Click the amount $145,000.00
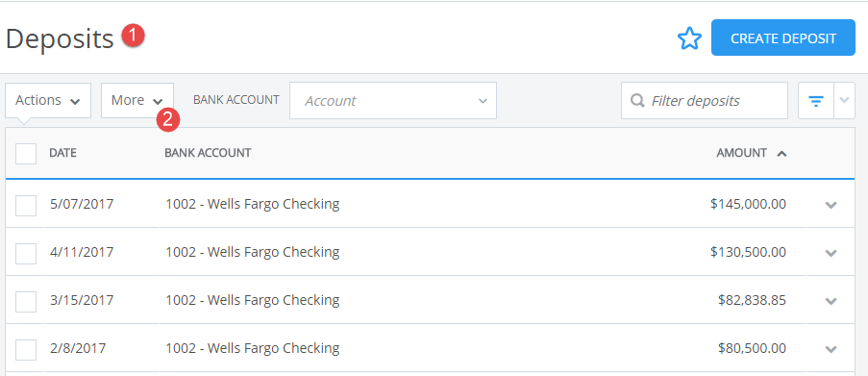Image resolution: width=868 pixels, height=376 pixels. (x=749, y=204)
